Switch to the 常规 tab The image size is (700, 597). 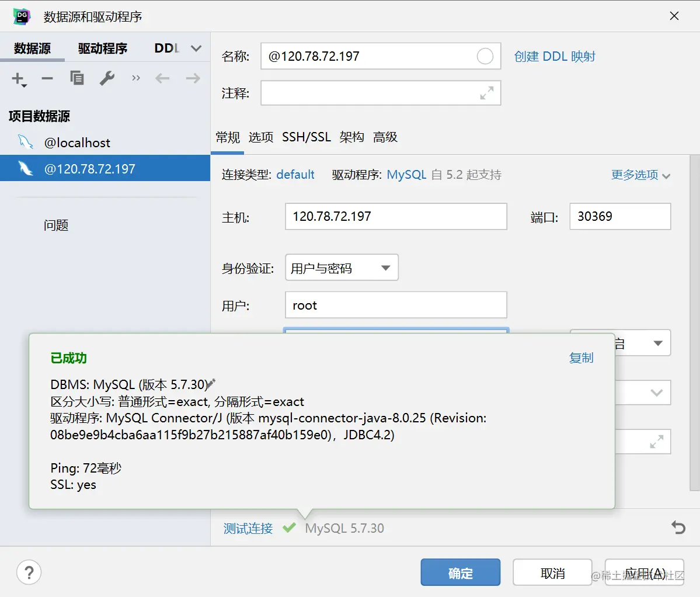[228, 137]
